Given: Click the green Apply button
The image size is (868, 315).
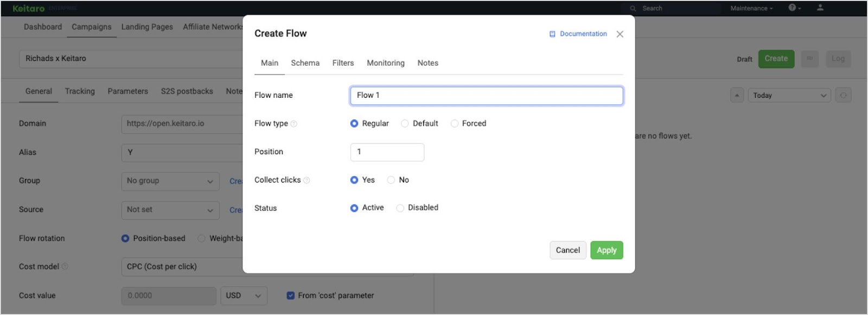Looking at the screenshot, I should (607, 250).
